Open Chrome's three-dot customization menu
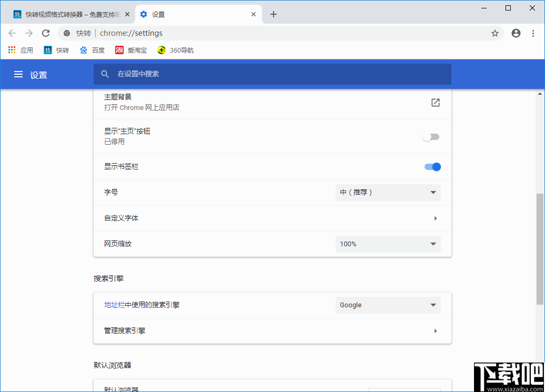Viewport: 545px width, 392px height. tap(534, 33)
